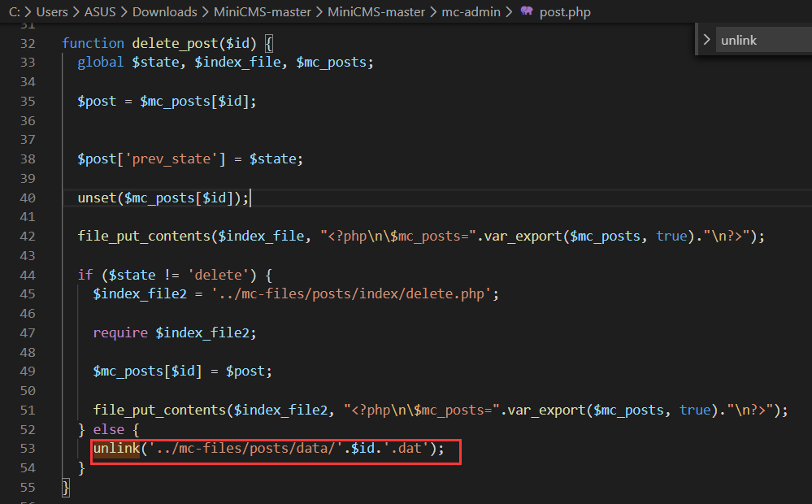Select the post.php breadcrumb item
Image resolution: width=812 pixels, height=504 pixels.
pos(565,12)
